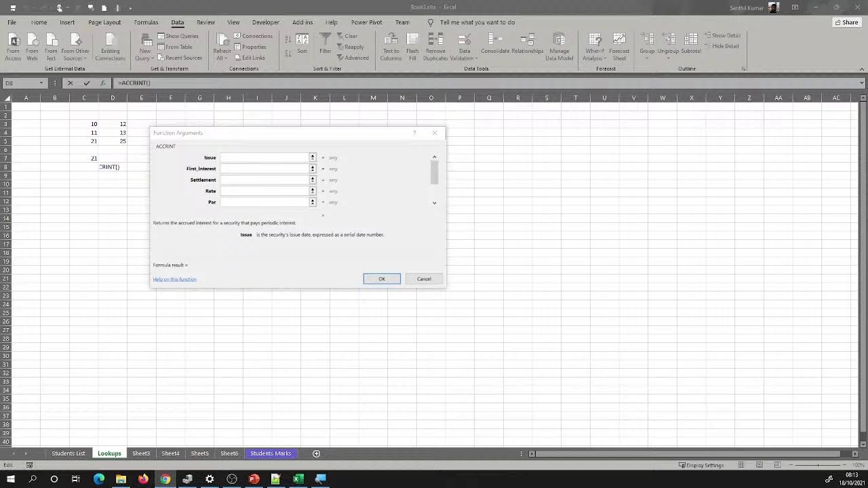
Task: Open the Students Marks sheet tab
Action: coord(271,453)
